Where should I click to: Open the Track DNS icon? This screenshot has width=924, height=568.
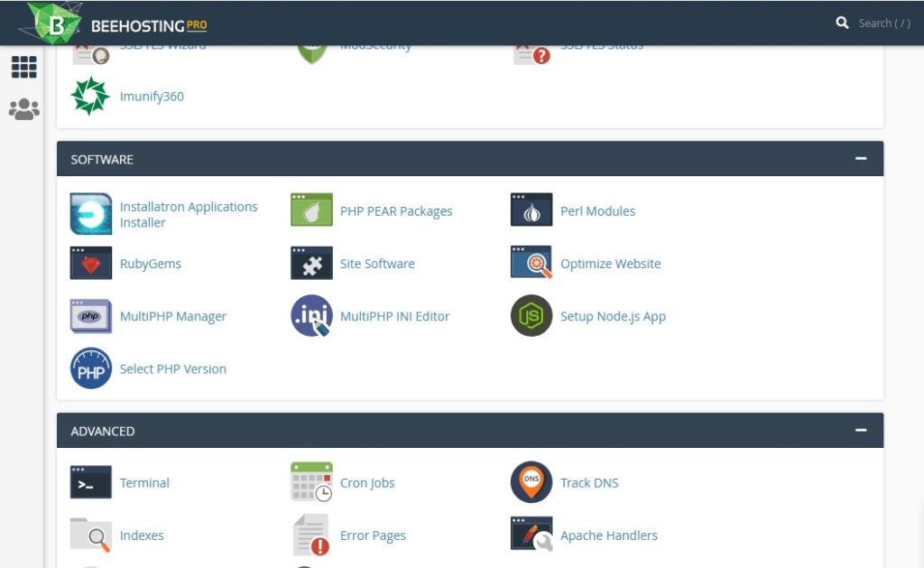[531, 482]
